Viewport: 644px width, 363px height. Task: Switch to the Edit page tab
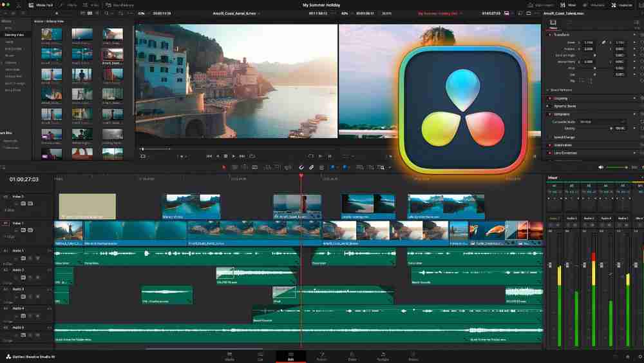pos(291,356)
